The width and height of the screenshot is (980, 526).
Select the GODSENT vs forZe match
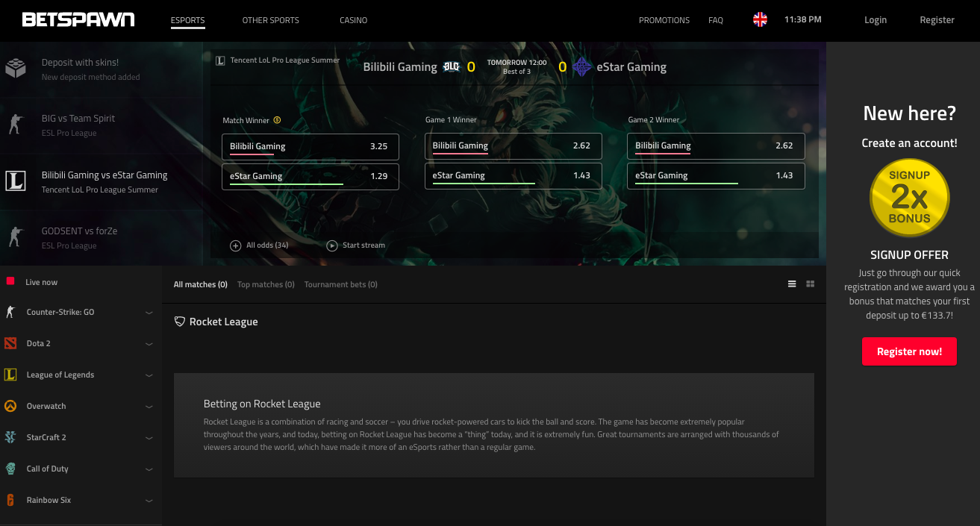coord(102,237)
